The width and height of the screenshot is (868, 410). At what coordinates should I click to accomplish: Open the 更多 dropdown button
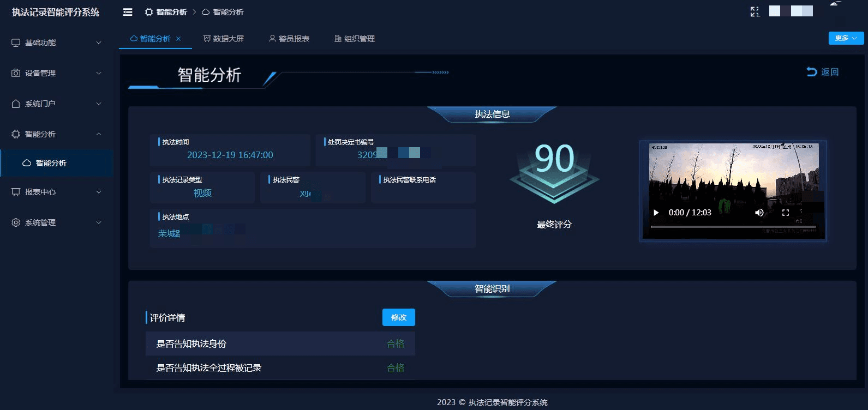point(846,38)
